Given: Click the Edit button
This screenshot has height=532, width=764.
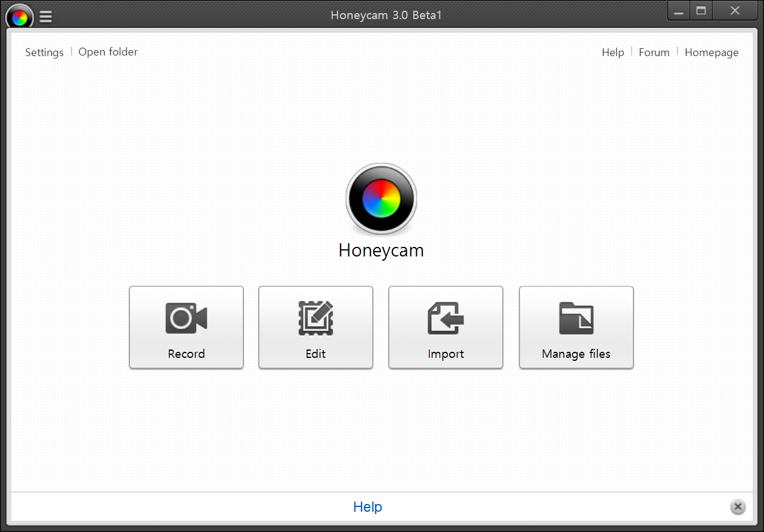Looking at the screenshot, I should [x=316, y=327].
